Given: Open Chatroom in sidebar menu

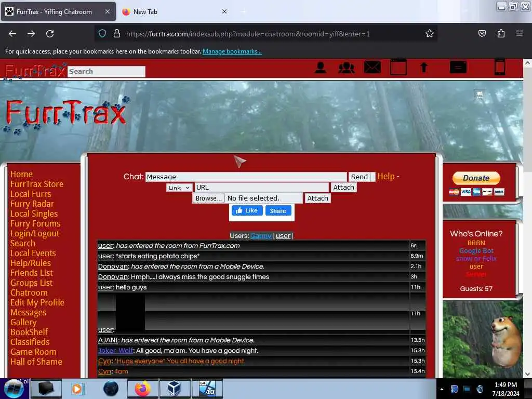Looking at the screenshot, I should pyautogui.click(x=29, y=292).
